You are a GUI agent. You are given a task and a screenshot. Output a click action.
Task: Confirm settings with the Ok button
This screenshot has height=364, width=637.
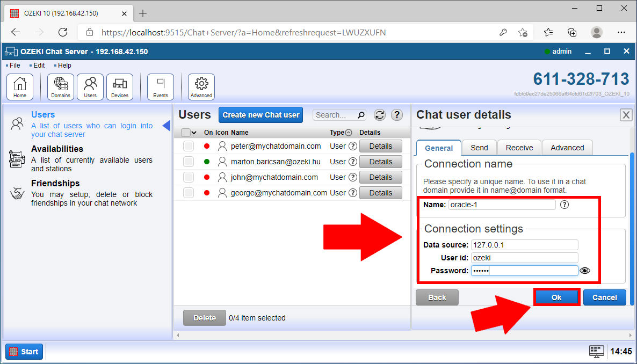coord(556,297)
